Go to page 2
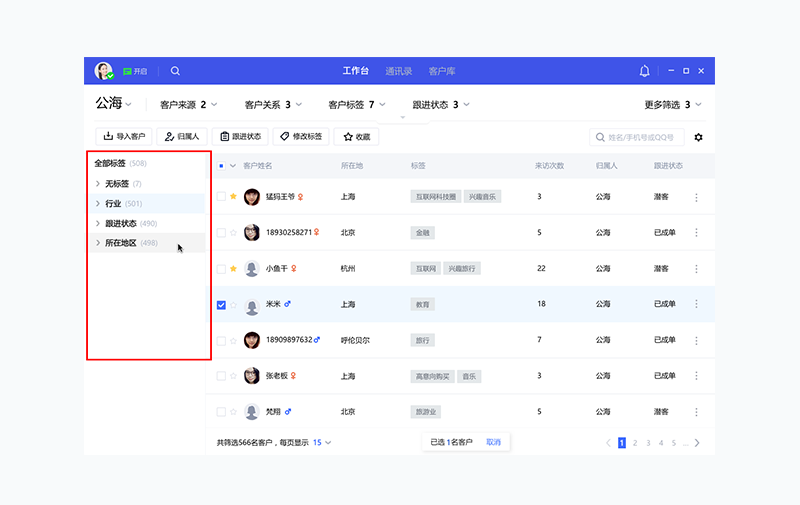The height and width of the screenshot is (505, 800). click(635, 443)
